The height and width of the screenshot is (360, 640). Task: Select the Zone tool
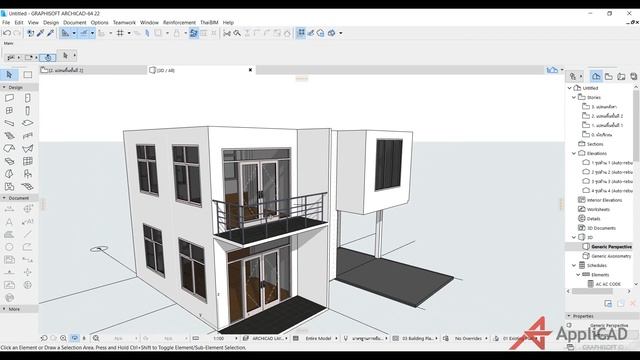[9, 187]
